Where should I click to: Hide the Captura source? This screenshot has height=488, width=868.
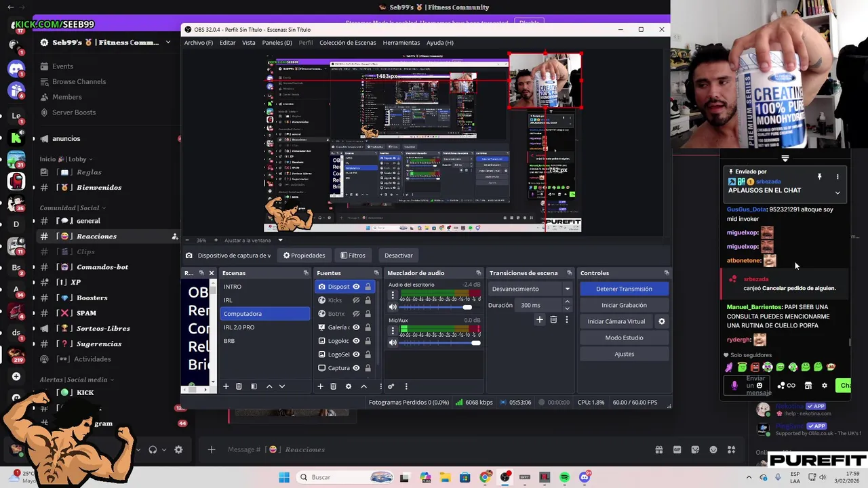coord(356,368)
